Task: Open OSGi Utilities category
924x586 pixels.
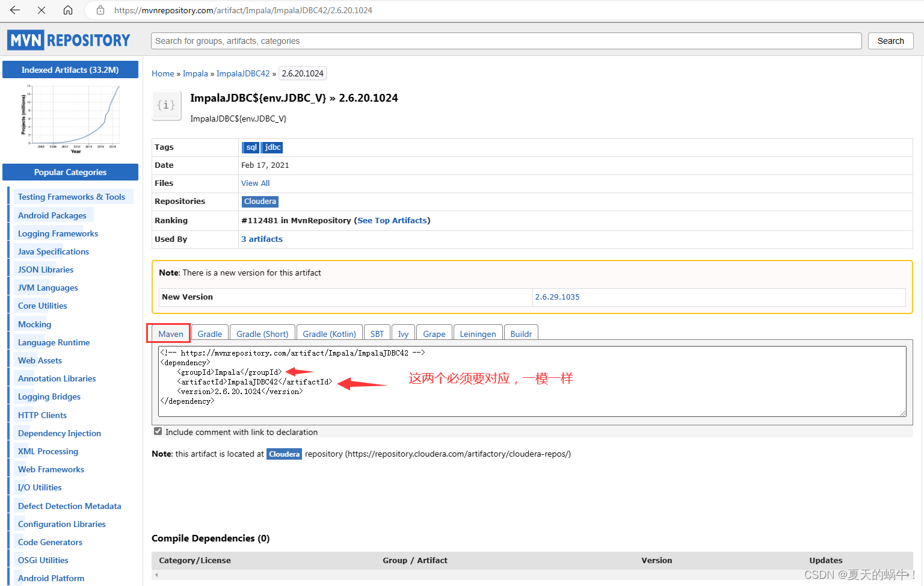Action: tap(43, 560)
